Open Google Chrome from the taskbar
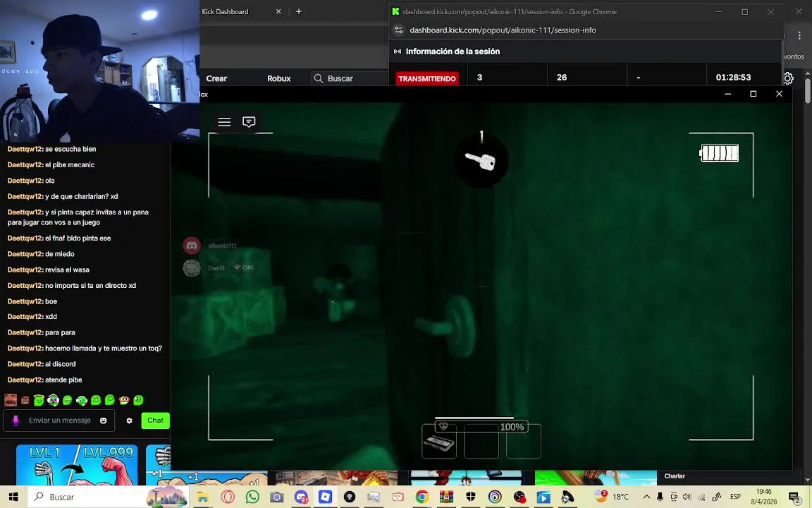This screenshot has height=508, width=812. tap(422, 497)
